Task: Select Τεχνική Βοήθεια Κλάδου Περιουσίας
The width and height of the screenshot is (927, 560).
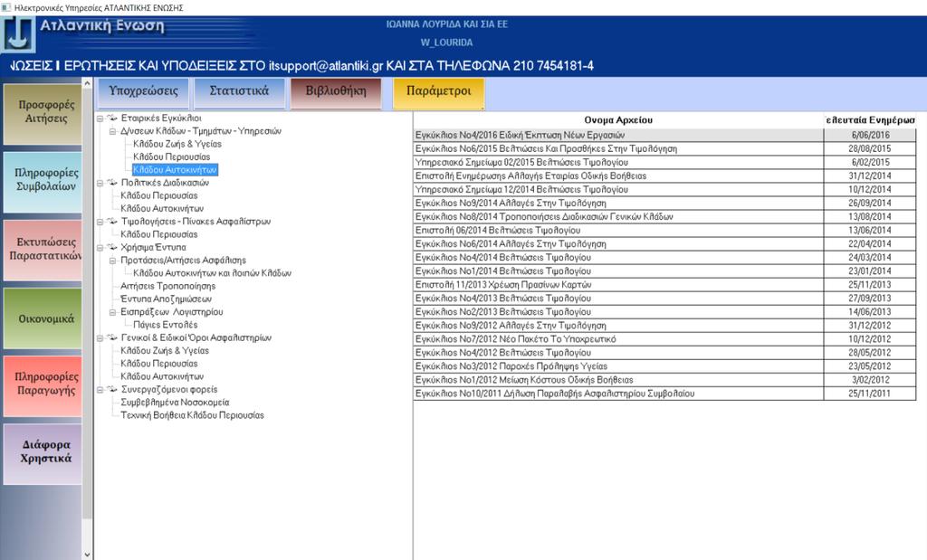Action: tap(192, 416)
